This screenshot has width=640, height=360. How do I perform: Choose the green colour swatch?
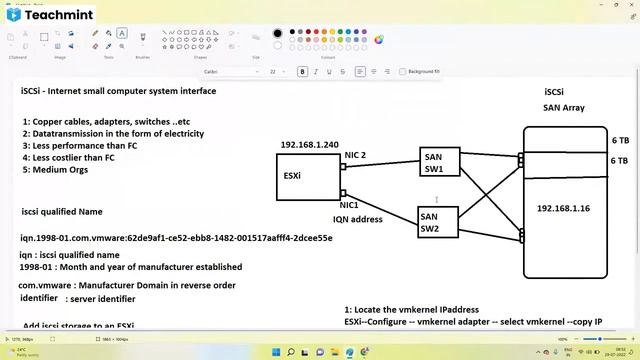(x=340, y=31)
